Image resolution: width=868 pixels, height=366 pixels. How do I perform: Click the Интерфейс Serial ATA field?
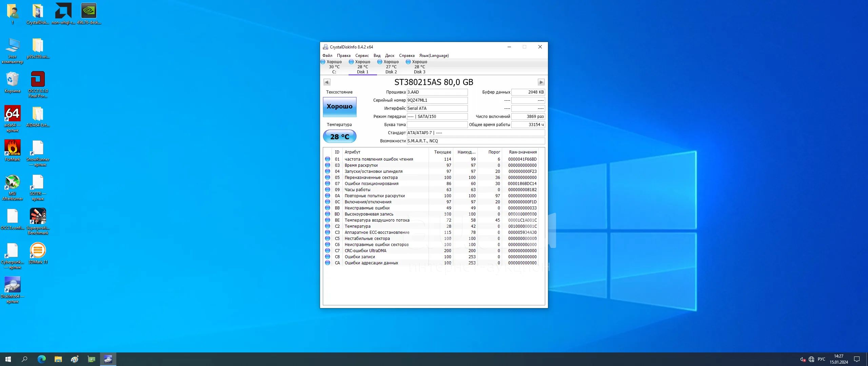click(x=437, y=108)
